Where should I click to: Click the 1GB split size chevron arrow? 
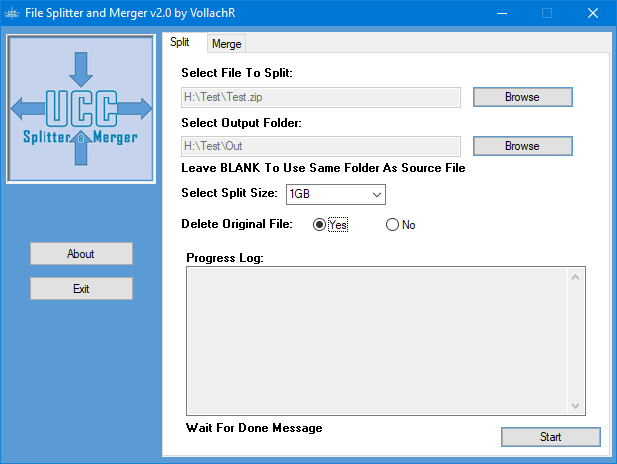377,194
